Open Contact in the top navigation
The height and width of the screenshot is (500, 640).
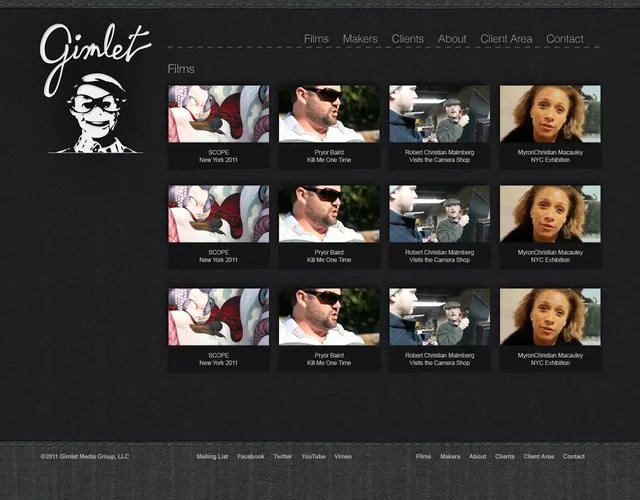565,39
